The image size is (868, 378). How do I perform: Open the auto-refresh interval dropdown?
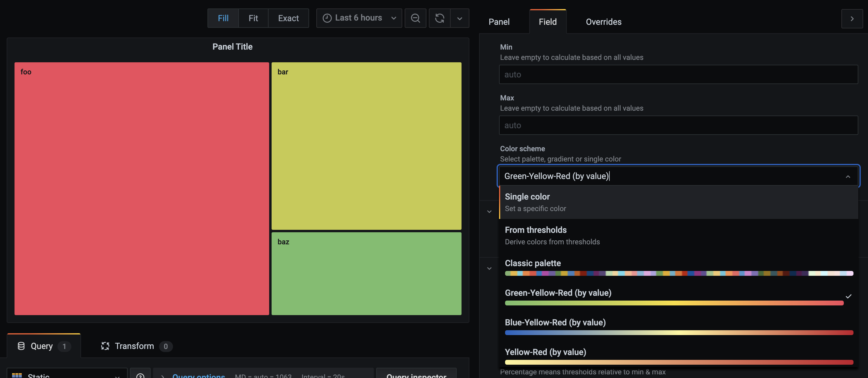coord(460,18)
